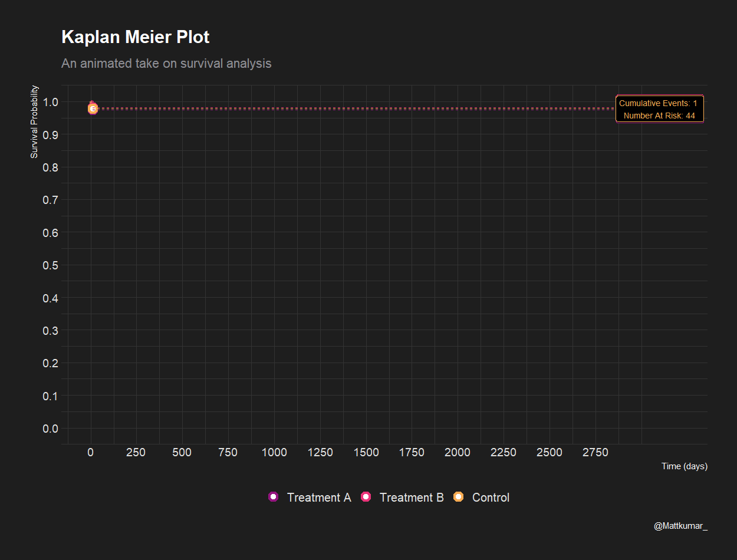This screenshot has width=737, height=560.
Task: Click the Treatment A legend marker
Action: click(273, 497)
